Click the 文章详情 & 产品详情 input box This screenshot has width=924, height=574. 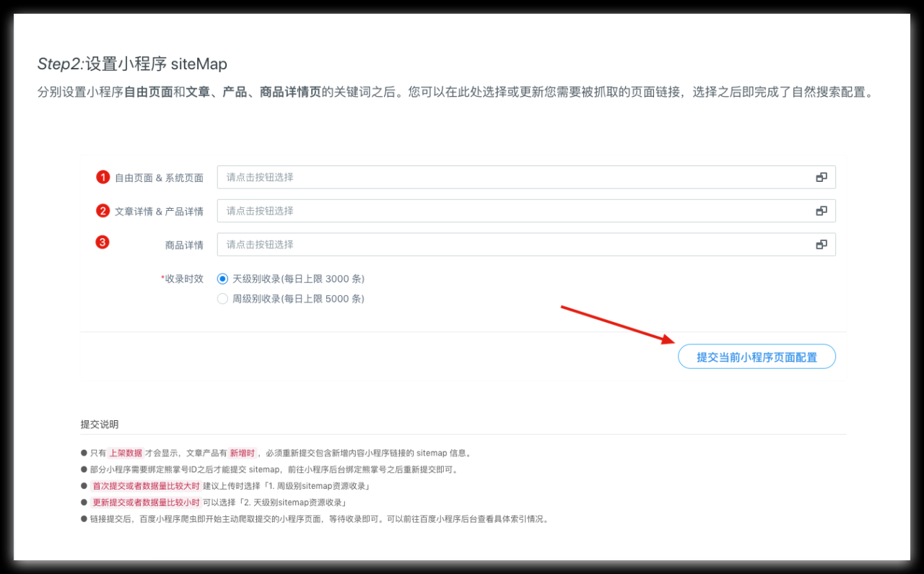pyautogui.click(x=513, y=211)
